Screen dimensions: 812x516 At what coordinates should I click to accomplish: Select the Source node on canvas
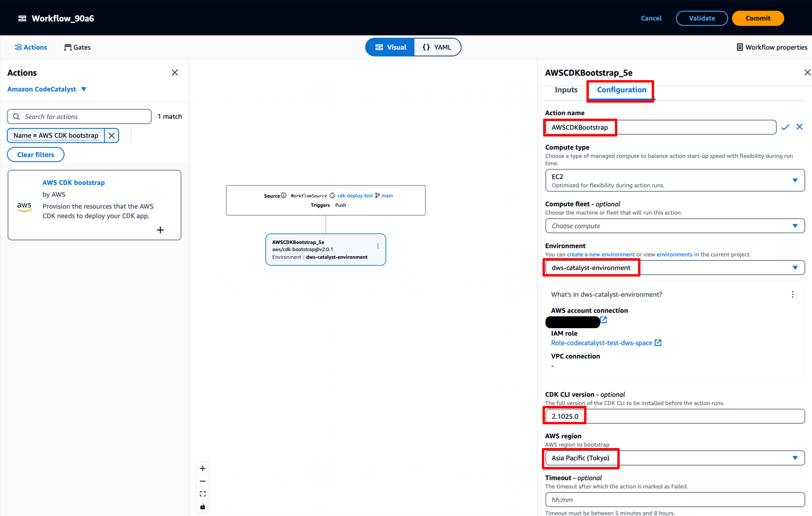coord(326,200)
